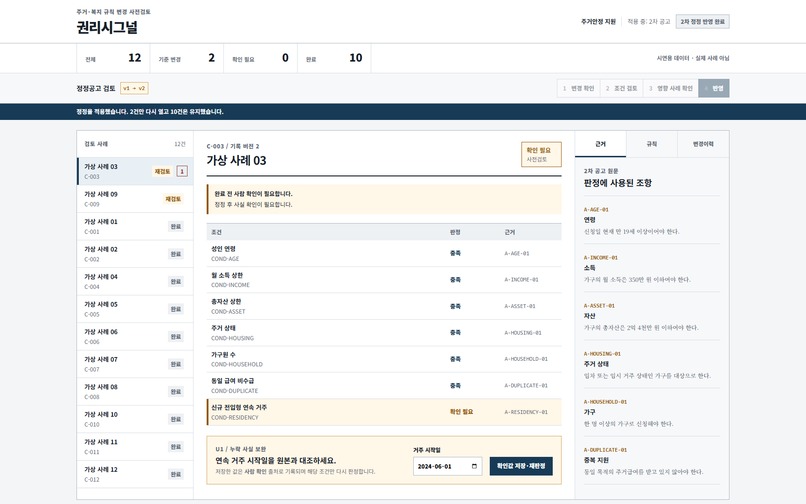The image size is (806, 504).
Task: Click the A-HOUSING-01 reference in the table
Action: [523, 333]
